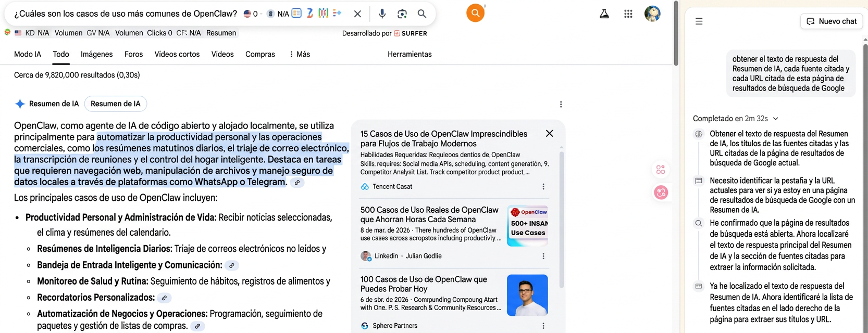Select the Todo results tab
This screenshot has height=333, width=868.
pyautogui.click(x=61, y=54)
